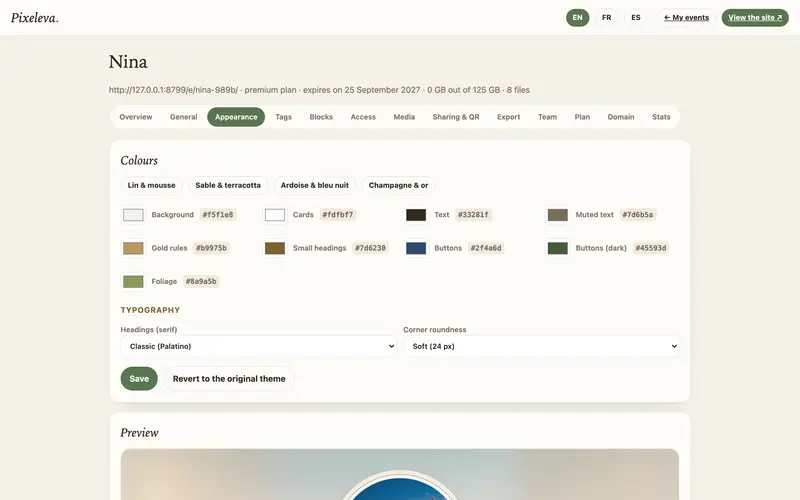
Task: Click Revert to the original theme
Action: coord(229,379)
